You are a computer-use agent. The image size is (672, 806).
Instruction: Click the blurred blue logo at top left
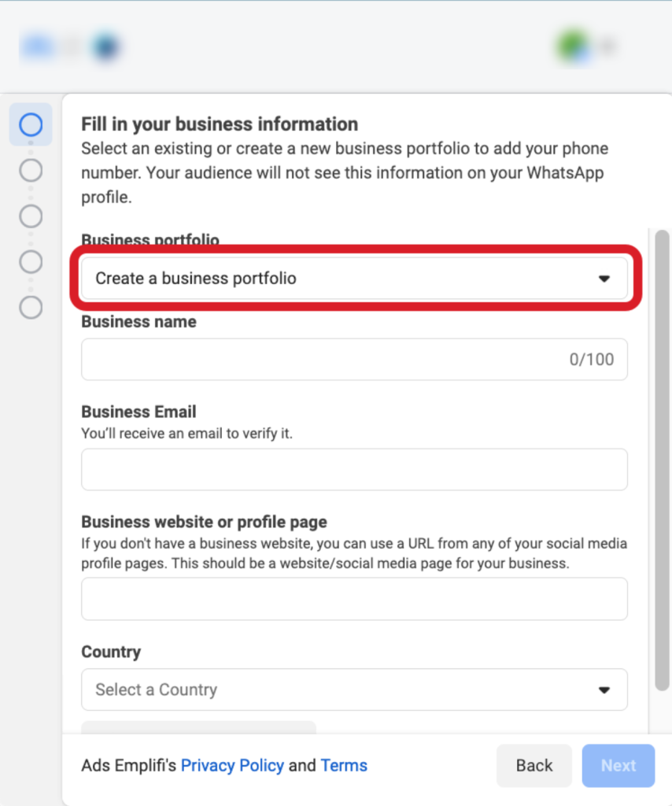click(37, 46)
